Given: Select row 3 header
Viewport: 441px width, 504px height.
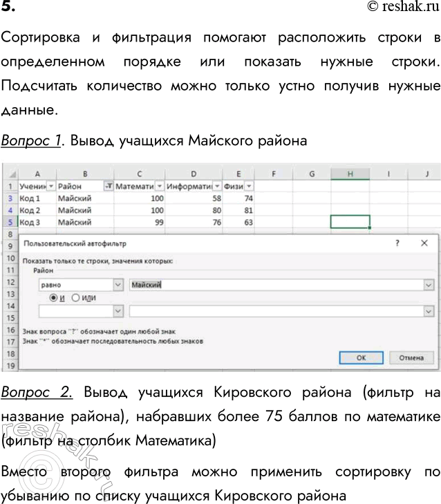Looking at the screenshot, I should pos(10,198).
